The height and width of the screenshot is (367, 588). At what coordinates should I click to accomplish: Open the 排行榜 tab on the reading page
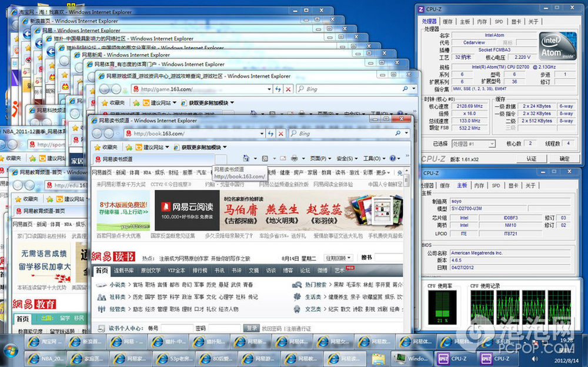pos(199,270)
